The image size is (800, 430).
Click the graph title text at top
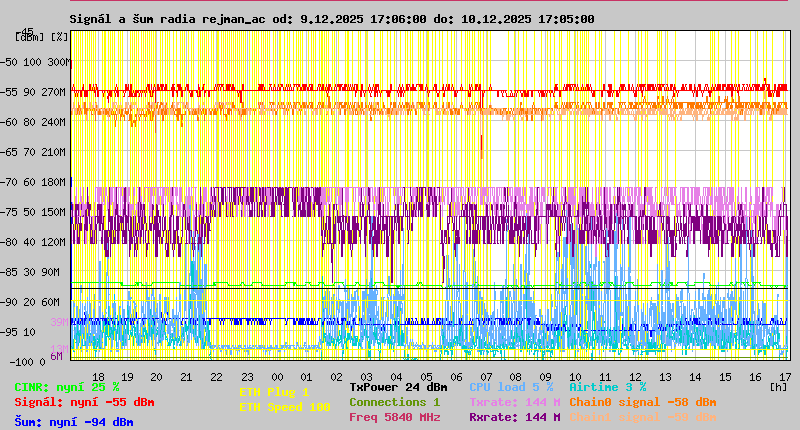click(x=331, y=19)
